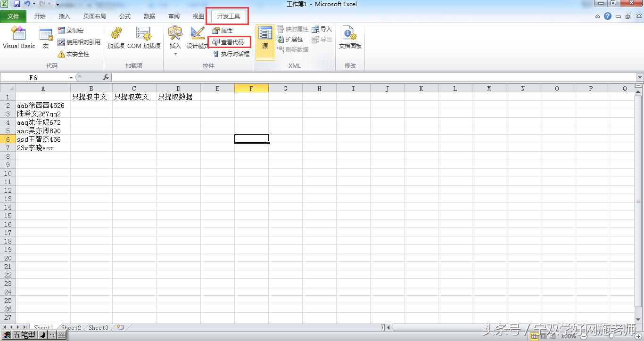This screenshot has width=644, height=341.
Task: Select cell containing ssd王智杰456
Action: [x=43, y=139]
